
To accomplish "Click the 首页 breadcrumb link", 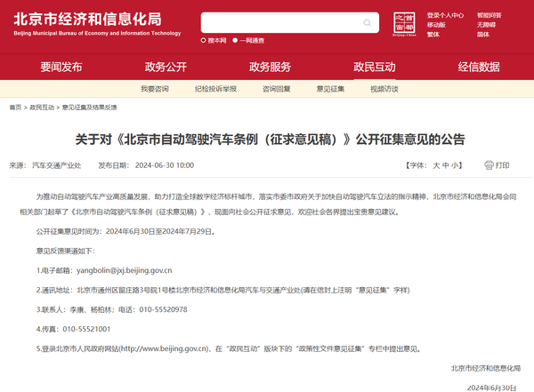I will pyautogui.click(x=15, y=107).
